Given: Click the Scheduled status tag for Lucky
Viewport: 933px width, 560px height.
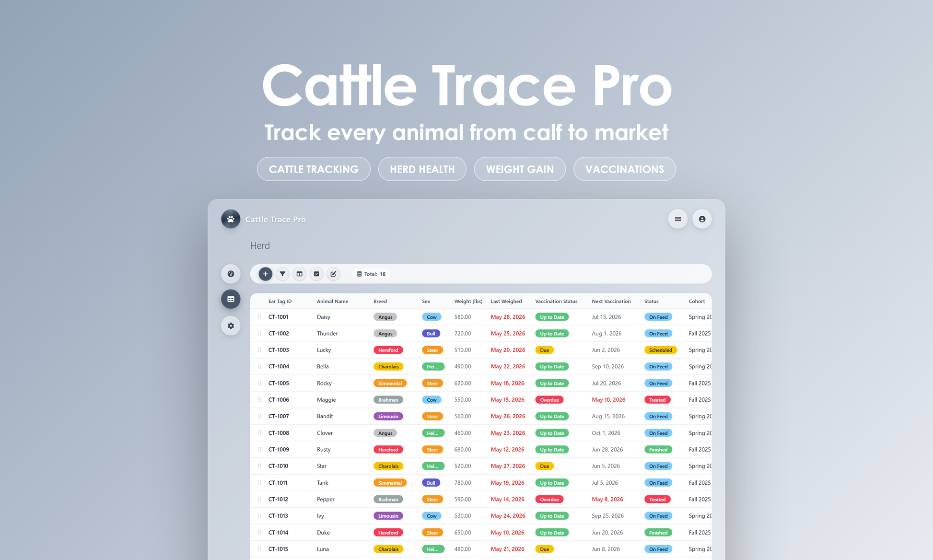Looking at the screenshot, I should click(x=661, y=350).
